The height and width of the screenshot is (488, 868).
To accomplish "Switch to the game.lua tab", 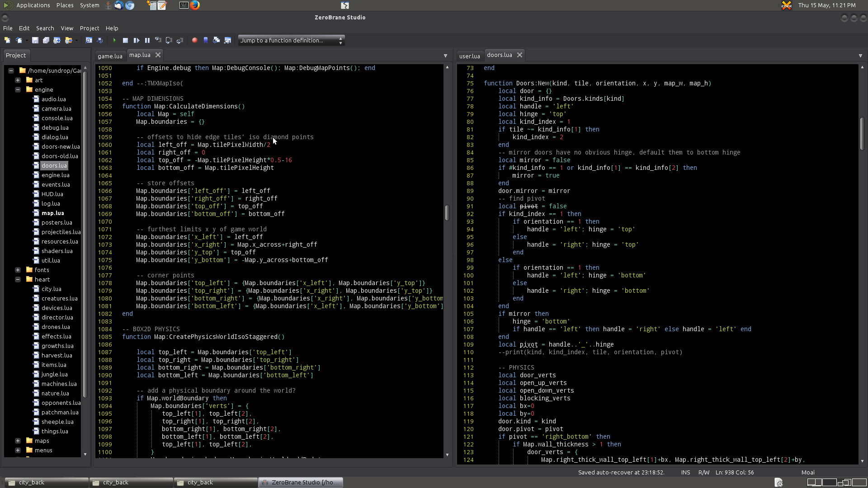I will (110, 56).
